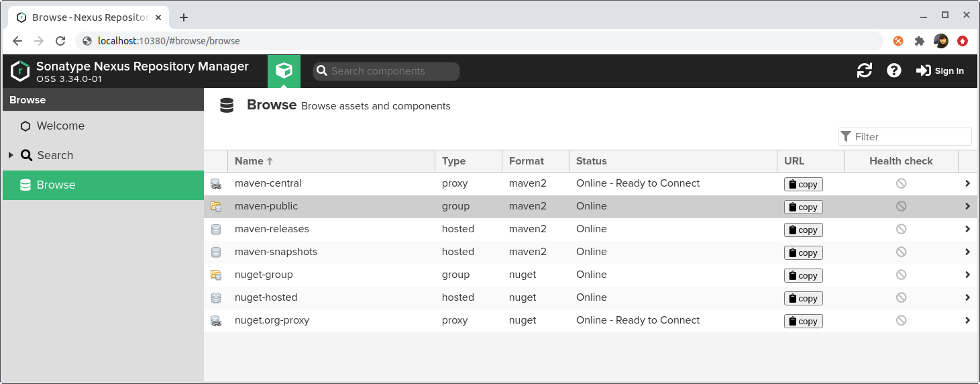Open maven-public via its row chevron

tap(967, 206)
